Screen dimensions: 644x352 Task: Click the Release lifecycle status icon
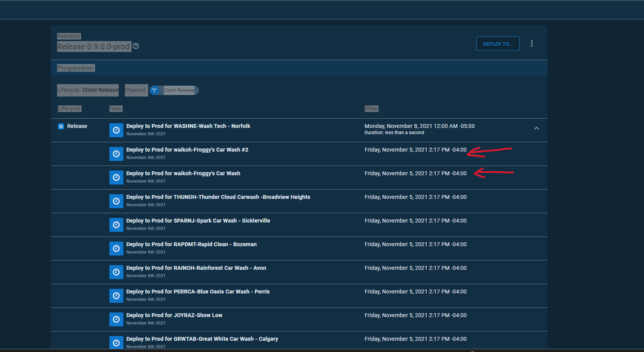tap(61, 126)
